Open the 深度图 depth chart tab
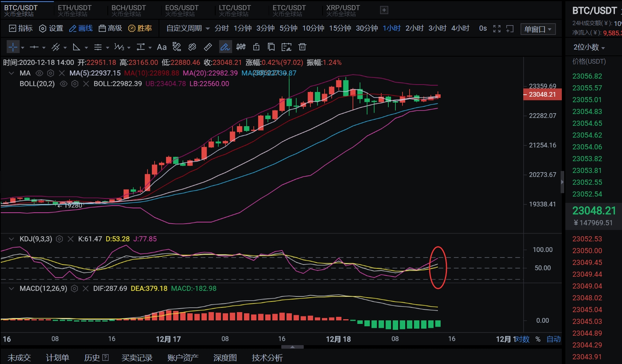Viewport: 622px width, 364px height. (225, 358)
